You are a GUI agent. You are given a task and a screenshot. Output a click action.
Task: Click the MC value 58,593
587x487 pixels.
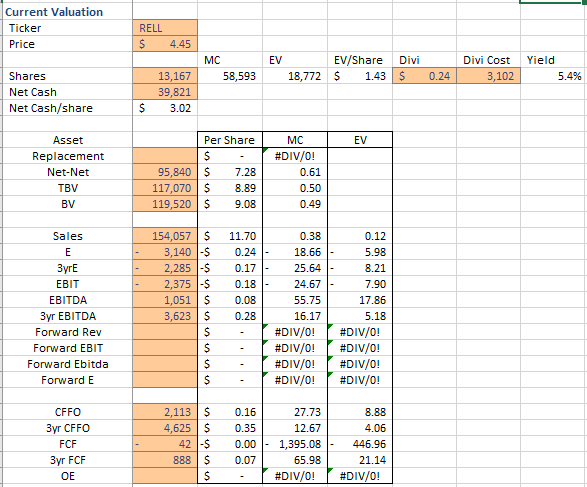click(230, 76)
